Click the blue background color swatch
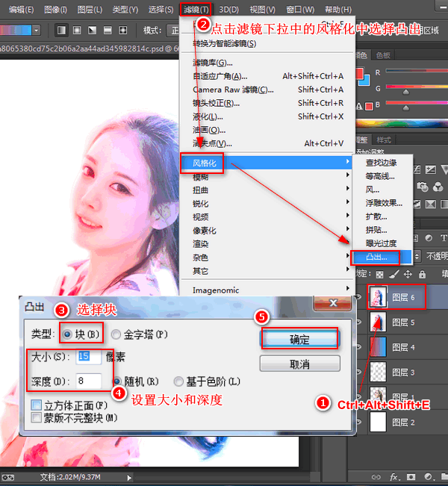448x486 pixels. coord(365,81)
